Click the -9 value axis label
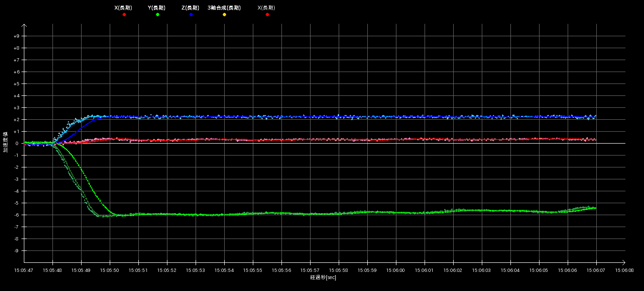Image resolution: width=644 pixels, height=291 pixels. coord(16,251)
